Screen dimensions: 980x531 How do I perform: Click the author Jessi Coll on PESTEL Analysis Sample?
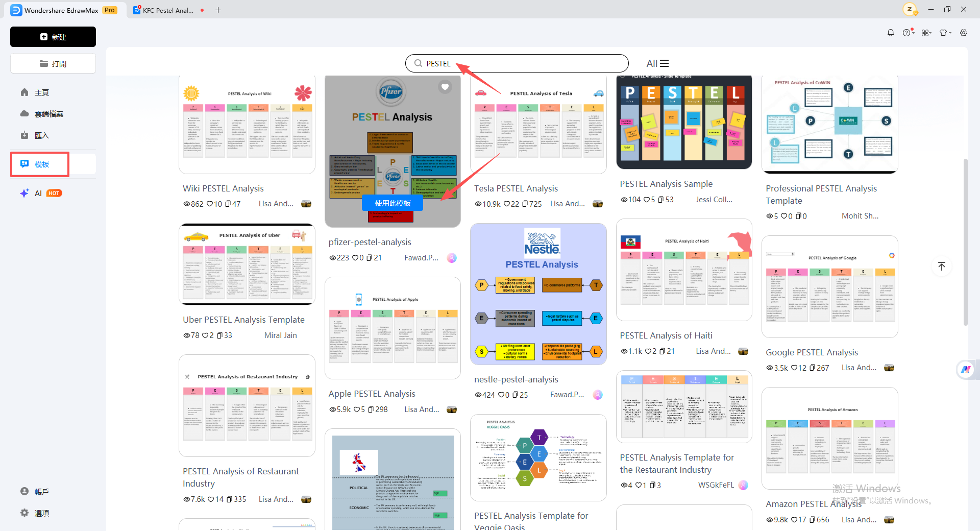click(714, 200)
